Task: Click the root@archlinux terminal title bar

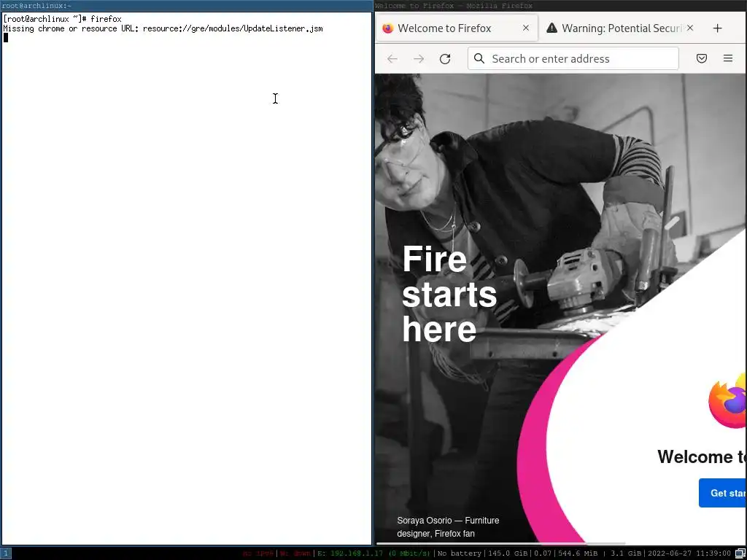Action: [186, 6]
